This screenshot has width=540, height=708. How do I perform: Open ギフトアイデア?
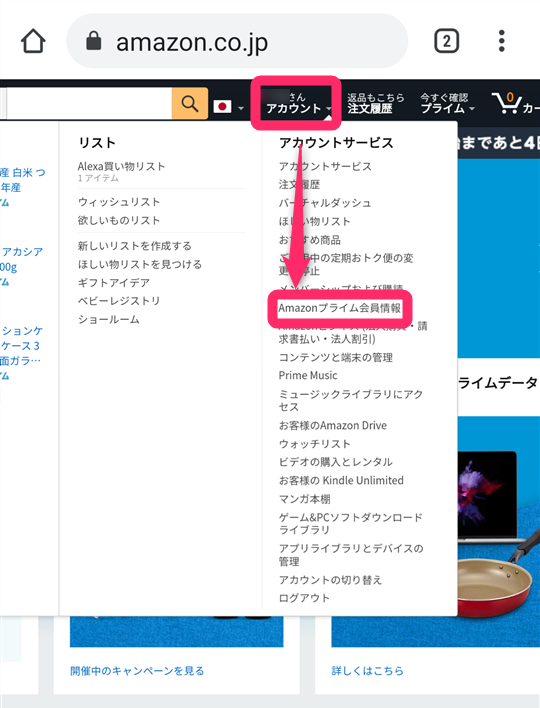point(113,283)
